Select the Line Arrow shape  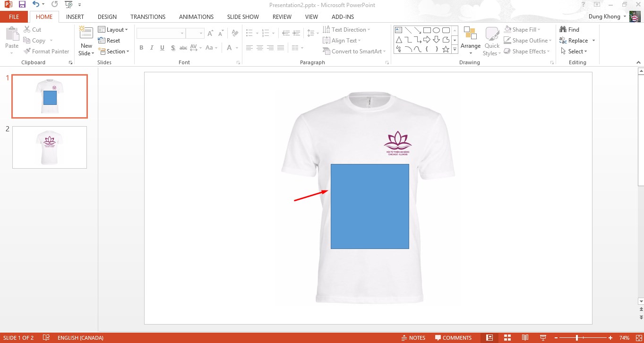point(417,30)
